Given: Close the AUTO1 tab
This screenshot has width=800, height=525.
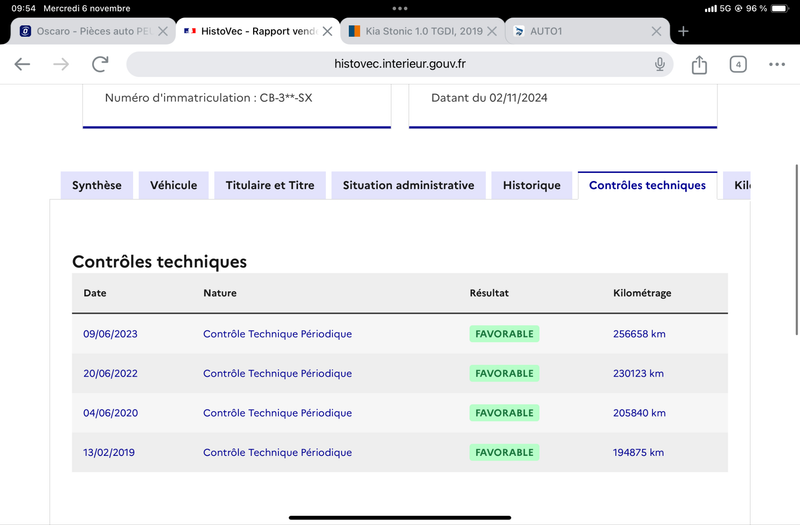Looking at the screenshot, I should pos(657,31).
